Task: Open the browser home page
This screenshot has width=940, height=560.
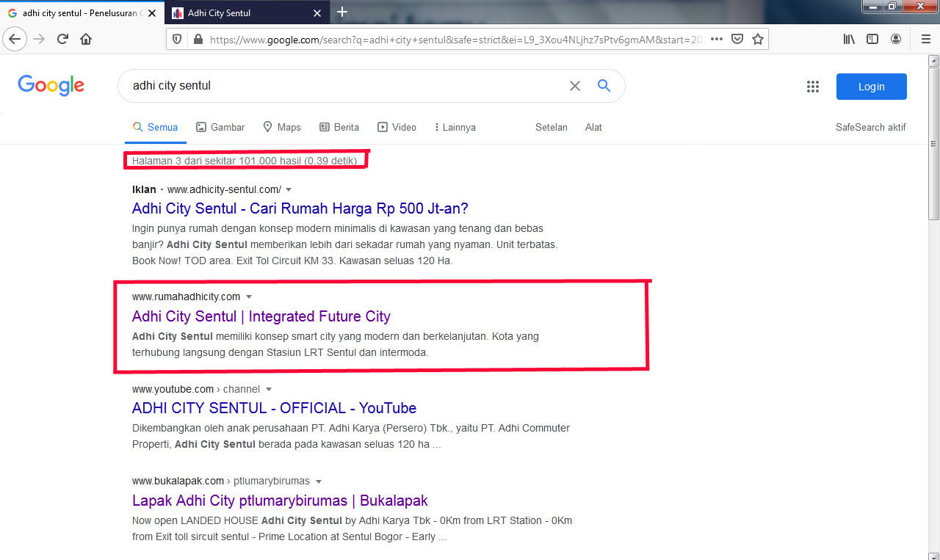Action: [86, 39]
